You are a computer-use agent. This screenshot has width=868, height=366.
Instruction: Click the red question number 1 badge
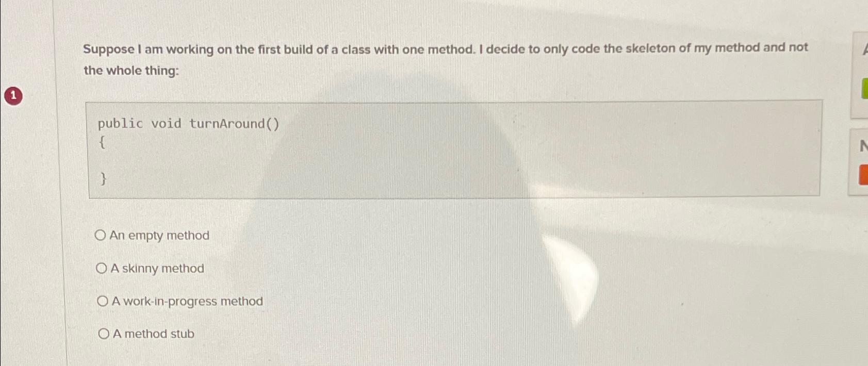coord(12,96)
